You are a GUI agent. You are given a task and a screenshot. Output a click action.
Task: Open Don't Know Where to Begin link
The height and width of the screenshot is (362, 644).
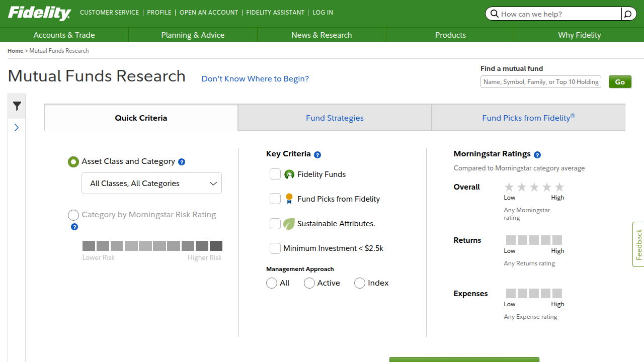255,79
